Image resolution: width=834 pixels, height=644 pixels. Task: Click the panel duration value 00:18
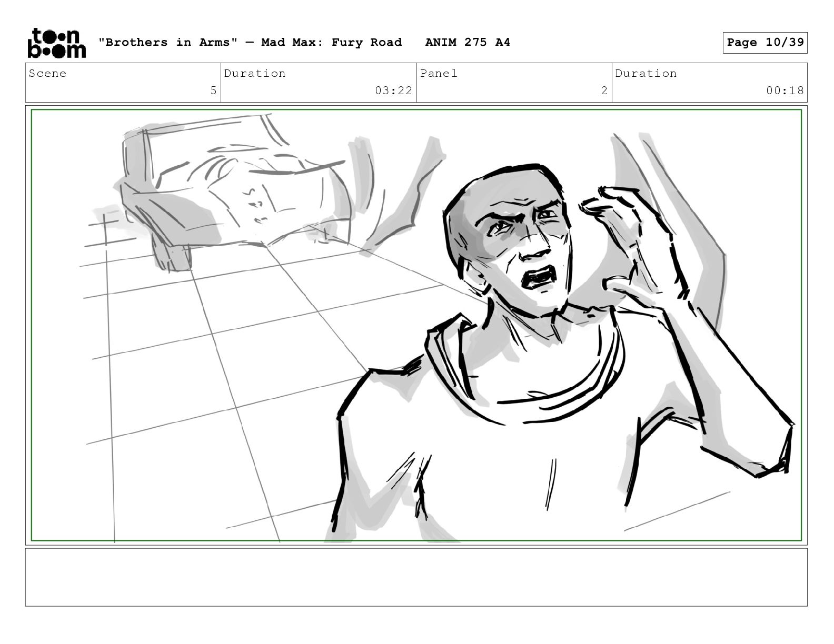click(785, 90)
